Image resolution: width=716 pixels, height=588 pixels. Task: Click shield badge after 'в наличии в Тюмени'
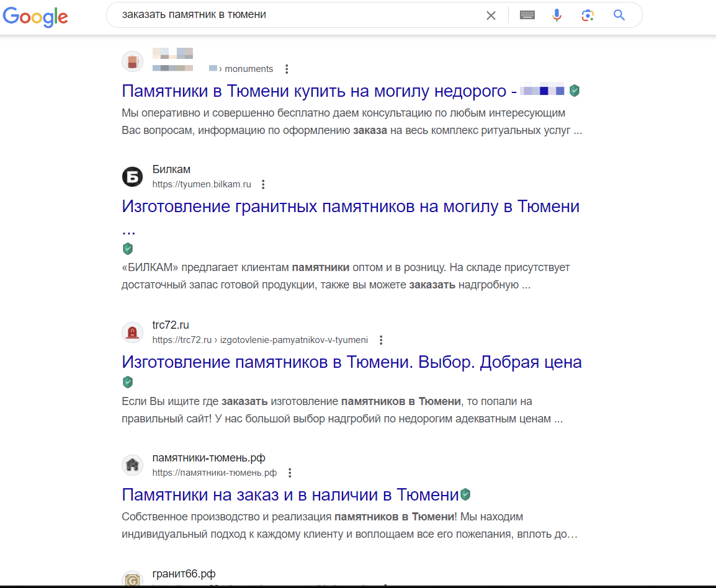465,494
